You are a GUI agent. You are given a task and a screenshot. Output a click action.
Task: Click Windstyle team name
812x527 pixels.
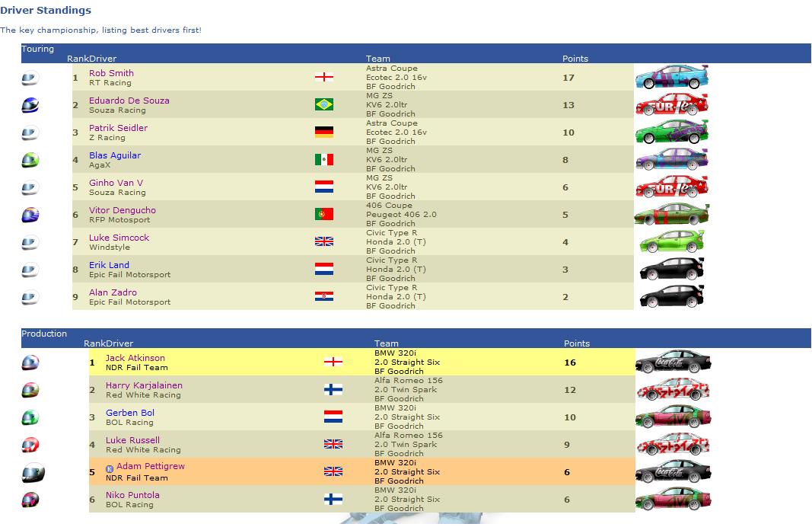[110, 248]
